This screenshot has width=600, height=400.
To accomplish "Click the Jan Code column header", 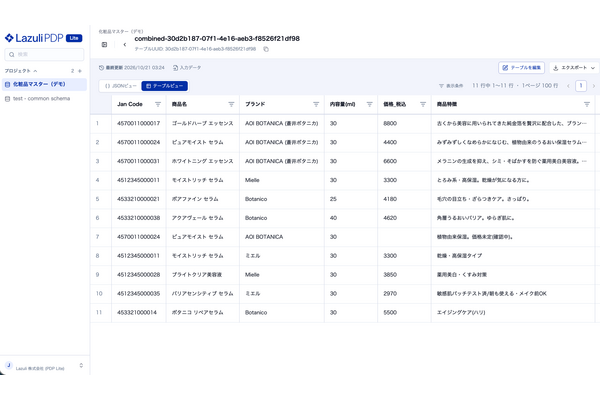I will click(130, 104).
